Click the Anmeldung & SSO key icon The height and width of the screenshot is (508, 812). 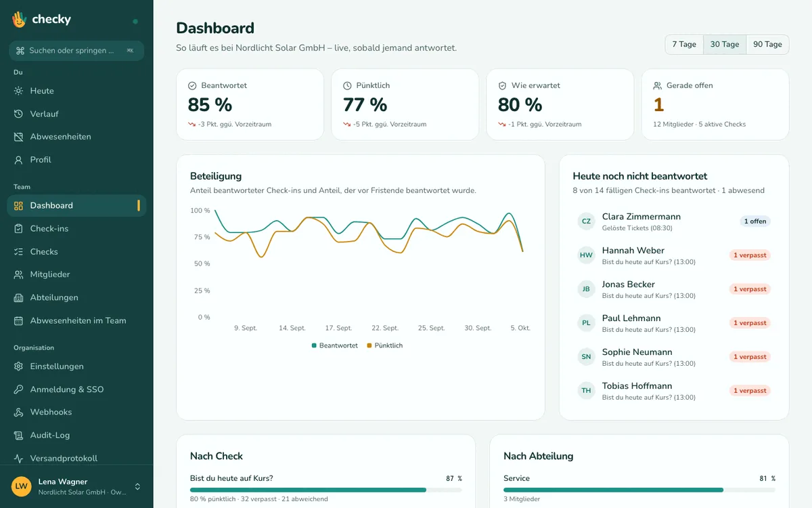18,389
